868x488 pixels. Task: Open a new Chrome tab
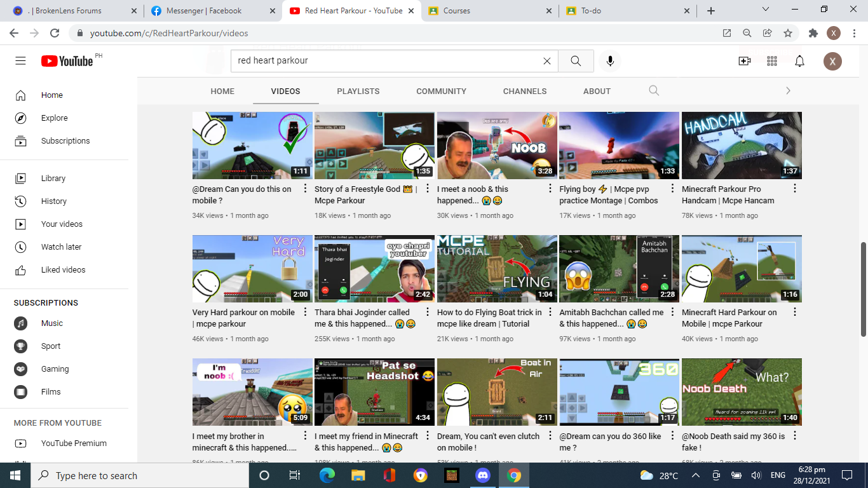pyautogui.click(x=711, y=11)
